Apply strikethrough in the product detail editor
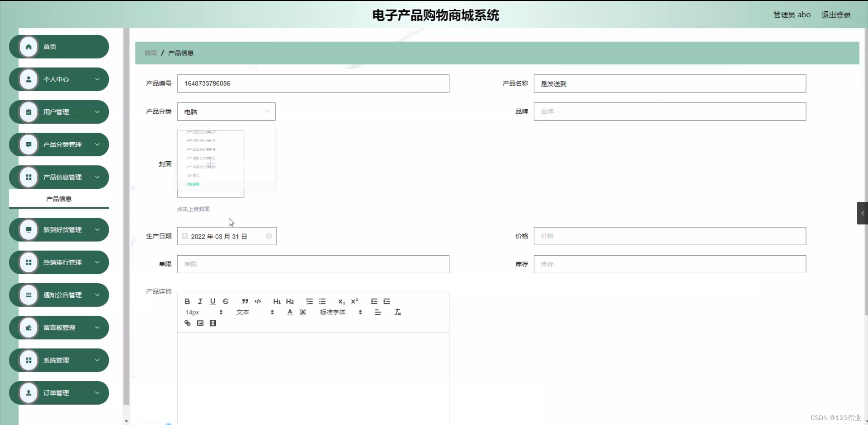The image size is (868, 425). (226, 301)
